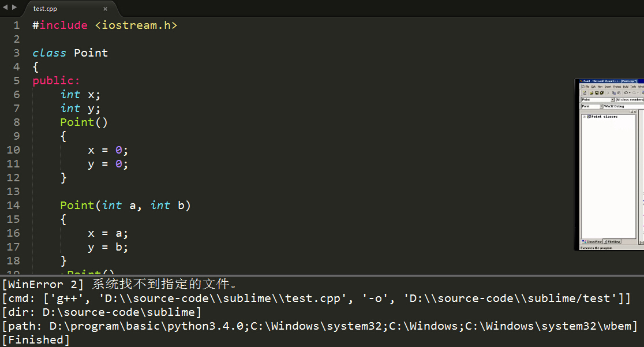
Task: Click Undo icon in Visual C++ toolbar
Action: tap(626, 93)
